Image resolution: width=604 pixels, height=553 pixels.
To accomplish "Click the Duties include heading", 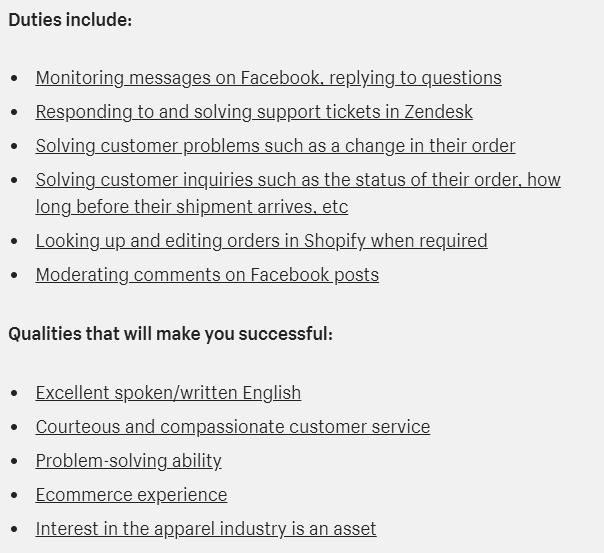I will click(70, 20).
